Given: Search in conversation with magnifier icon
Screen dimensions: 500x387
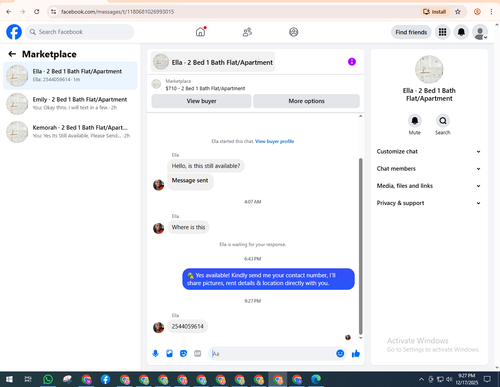Looking at the screenshot, I should click(x=443, y=121).
